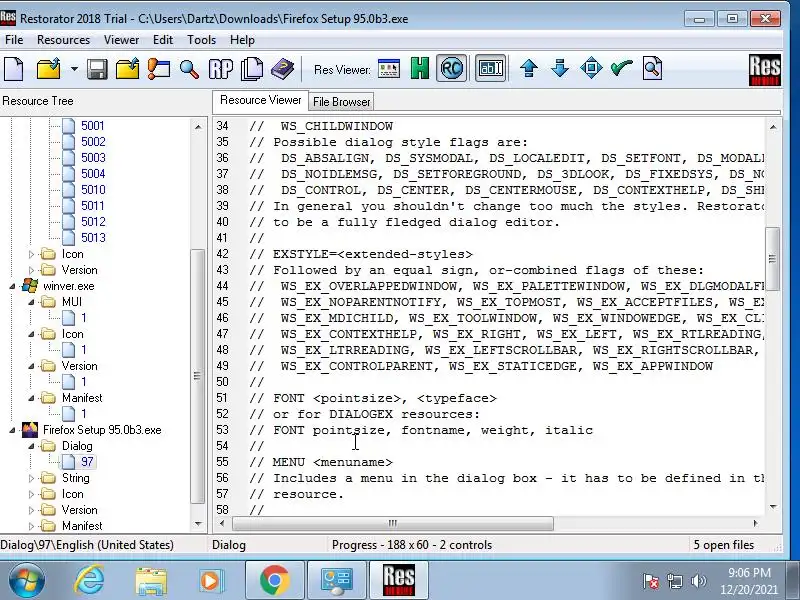Toggle the Hex view H button

[x=419, y=68]
